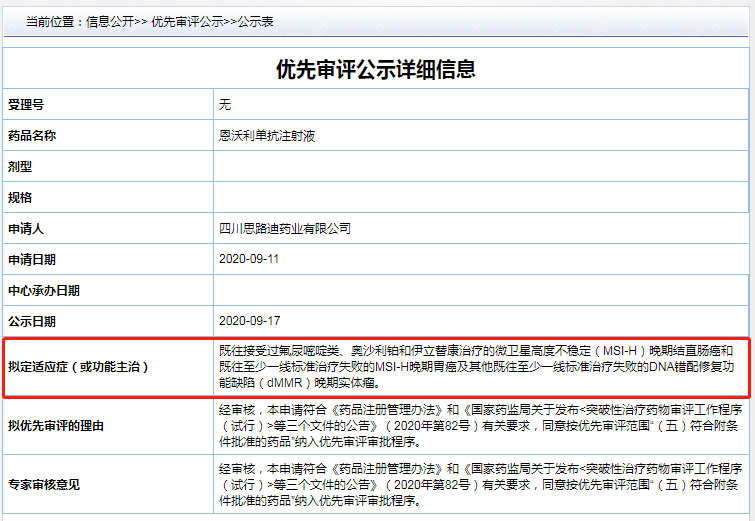
Task: Click the reason paragraph in 拟优先审评的理由 row
Action: (x=480, y=426)
